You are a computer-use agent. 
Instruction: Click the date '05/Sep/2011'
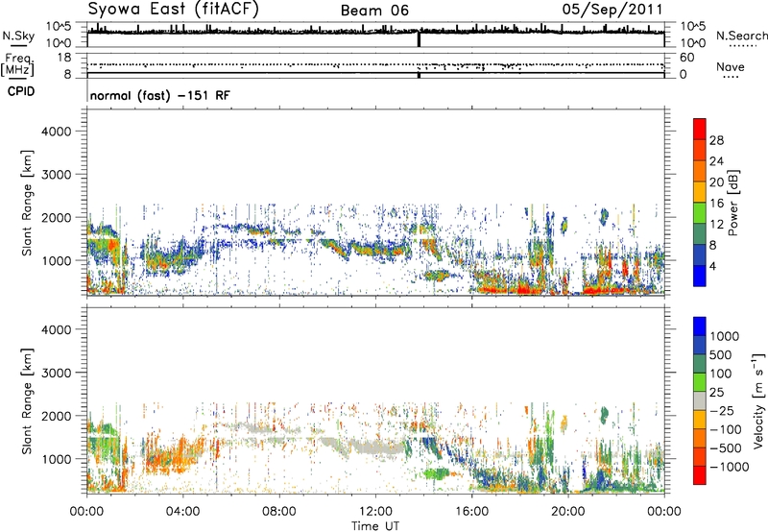(x=612, y=10)
